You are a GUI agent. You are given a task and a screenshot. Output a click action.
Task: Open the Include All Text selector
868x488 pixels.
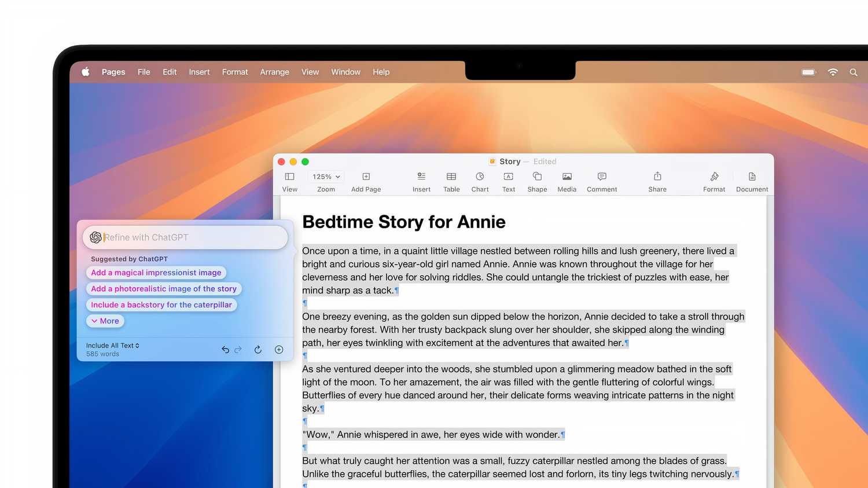point(112,345)
